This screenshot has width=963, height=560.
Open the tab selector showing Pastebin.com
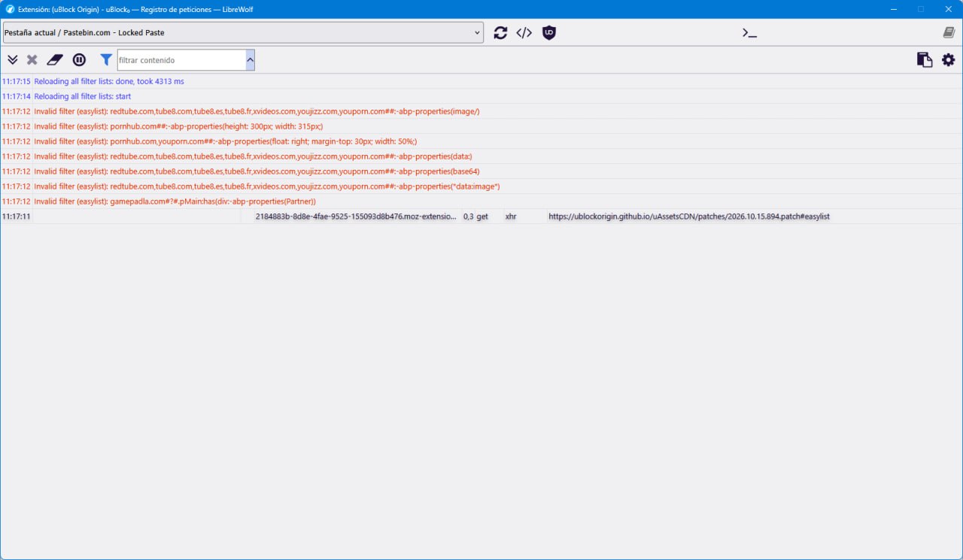tap(243, 32)
